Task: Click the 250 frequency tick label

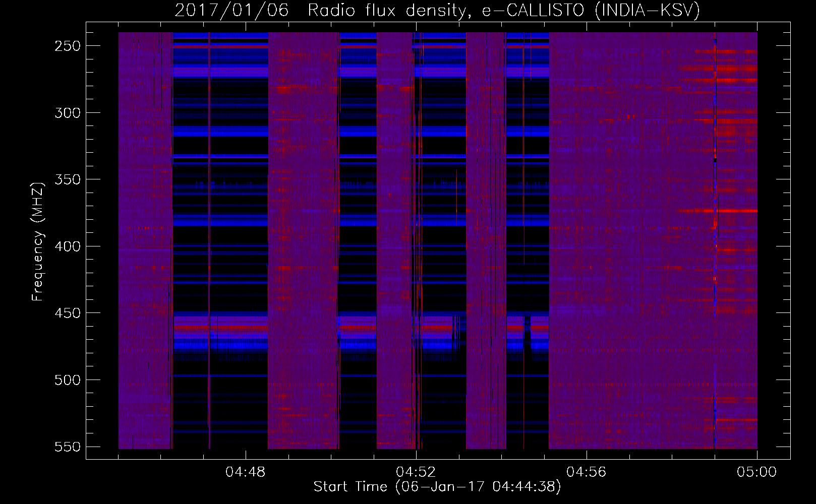Action: pyautogui.click(x=68, y=46)
